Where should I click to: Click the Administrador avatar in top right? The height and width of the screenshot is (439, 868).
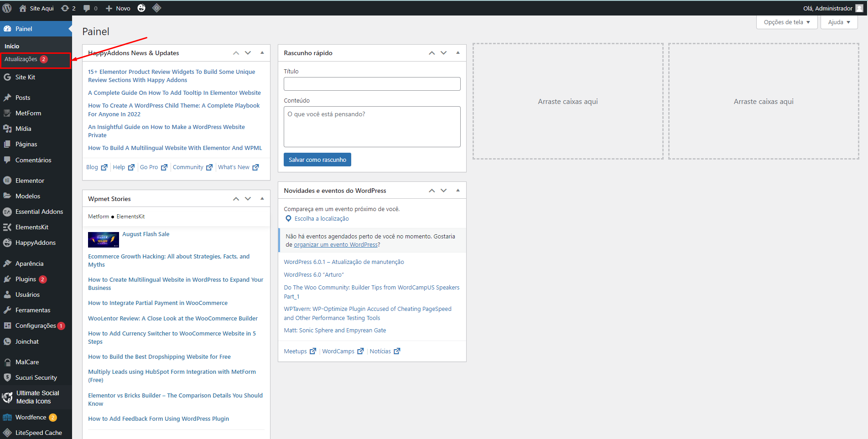click(x=859, y=8)
